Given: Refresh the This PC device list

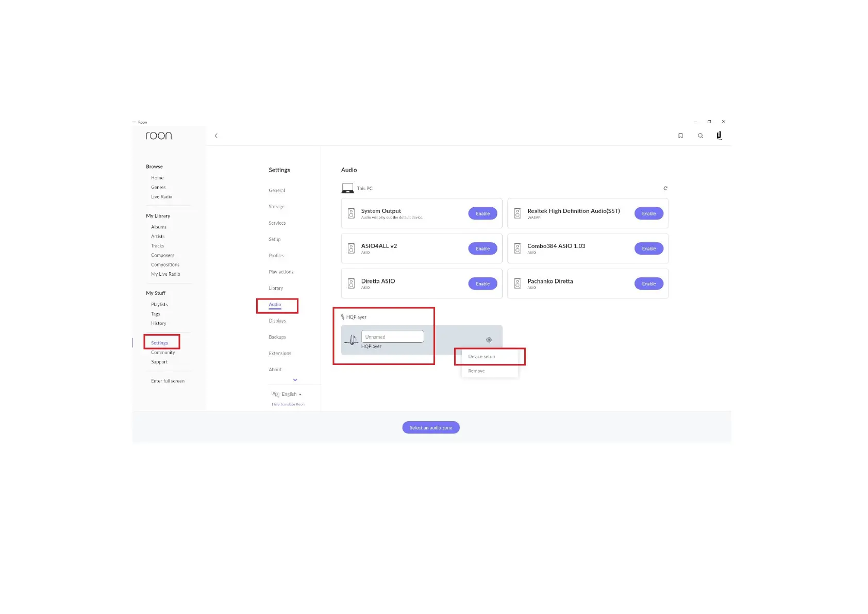Looking at the screenshot, I should click(x=665, y=188).
